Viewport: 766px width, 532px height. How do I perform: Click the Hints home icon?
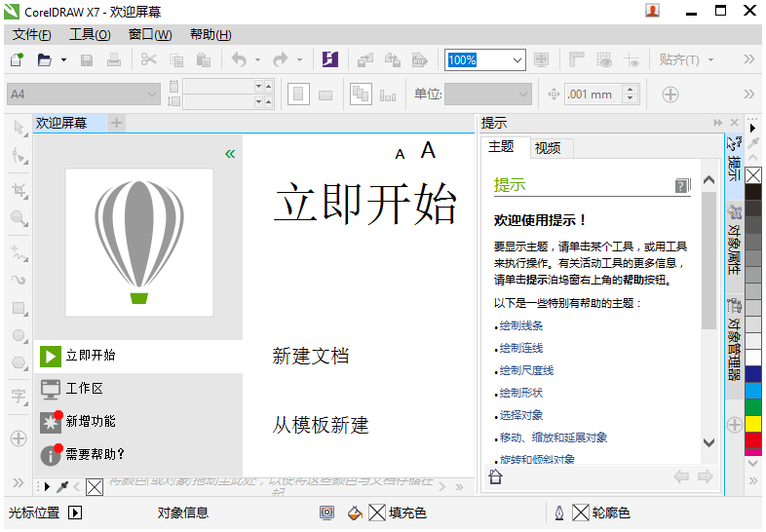tap(495, 475)
